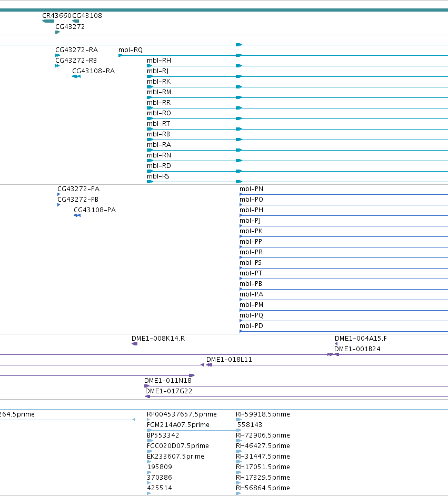Click the RH46427.5prime EST label
This screenshot has width=448, height=496.
[x=263, y=445]
